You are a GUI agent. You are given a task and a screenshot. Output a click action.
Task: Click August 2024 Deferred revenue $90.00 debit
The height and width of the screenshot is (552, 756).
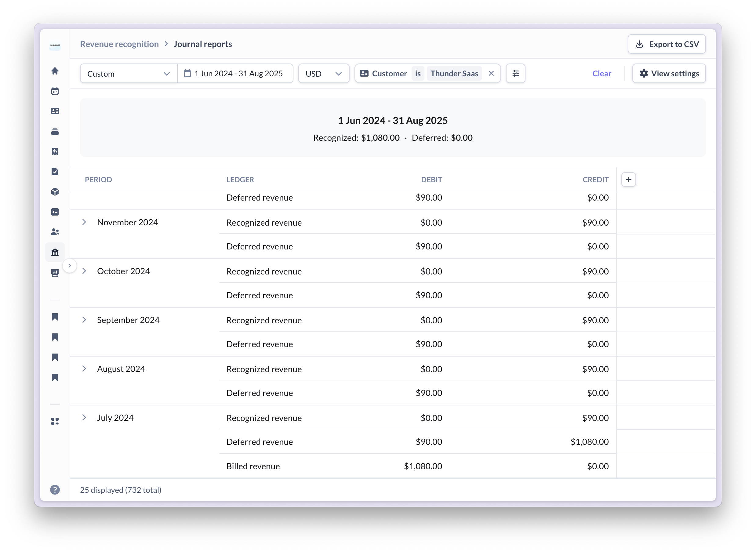tap(429, 393)
